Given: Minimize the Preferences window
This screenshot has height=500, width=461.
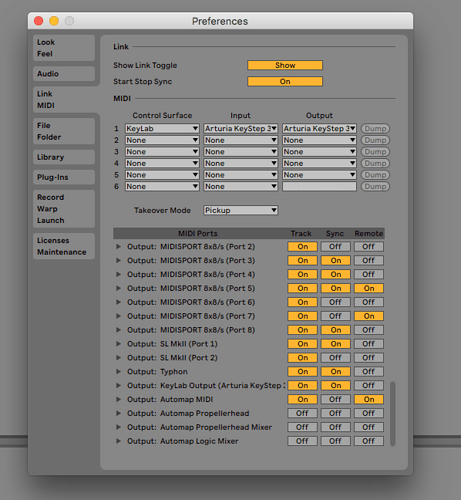Looking at the screenshot, I should tap(54, 21).
